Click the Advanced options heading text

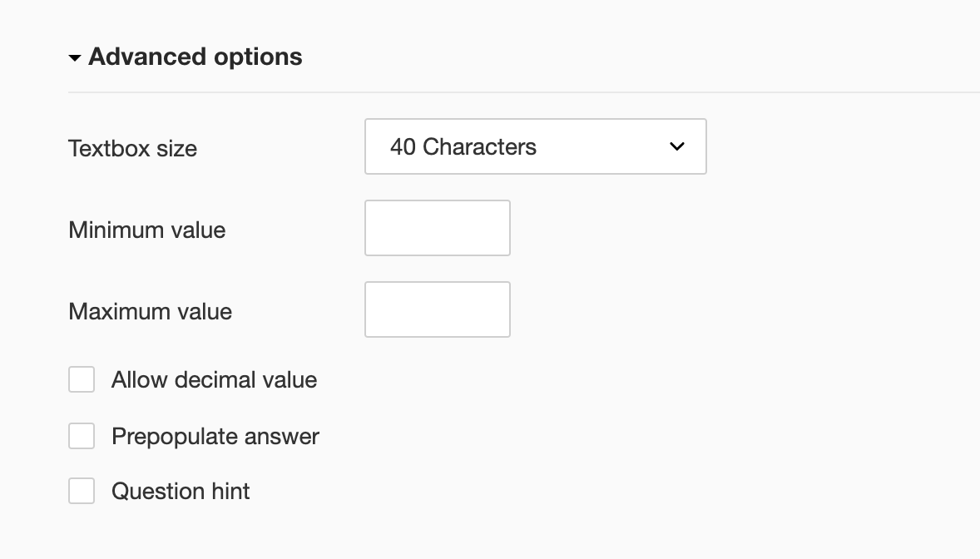pyautogui.click(x=195, y=57)
